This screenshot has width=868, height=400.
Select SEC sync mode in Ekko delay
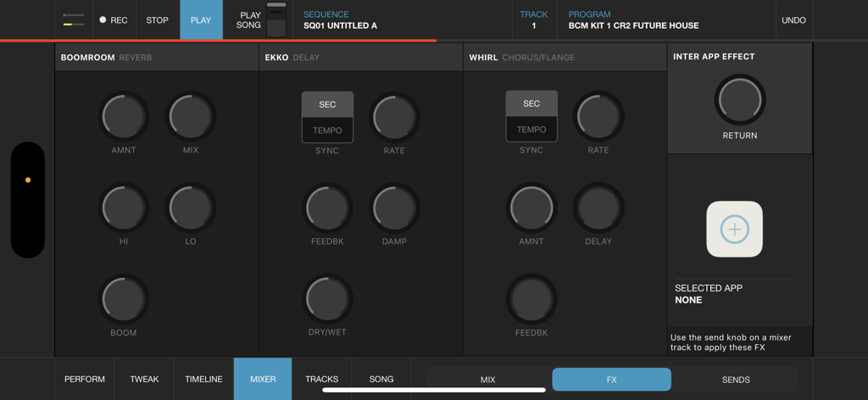coord(327,104)
